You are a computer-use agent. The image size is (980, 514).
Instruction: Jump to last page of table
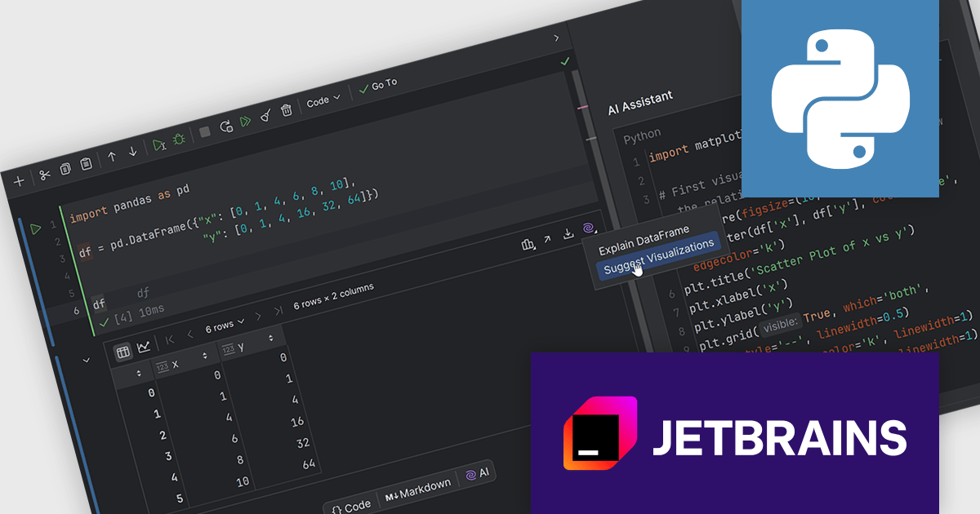tap(278, 310)
